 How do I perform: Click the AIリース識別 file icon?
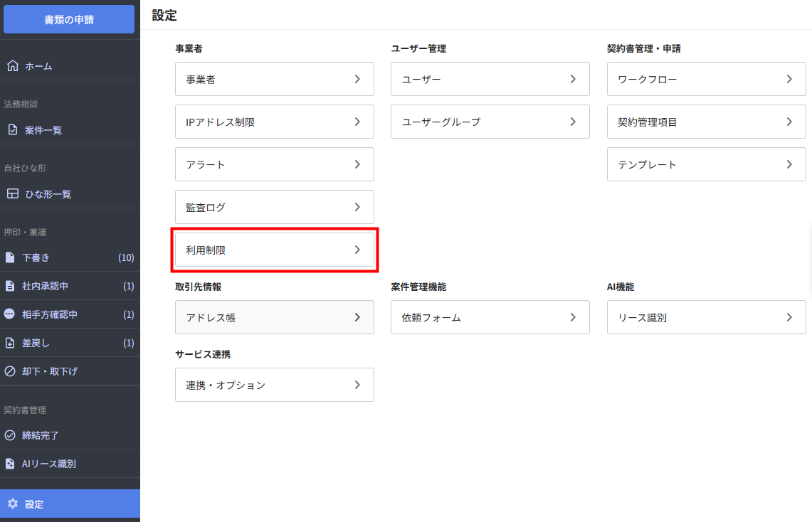[10, 464]
